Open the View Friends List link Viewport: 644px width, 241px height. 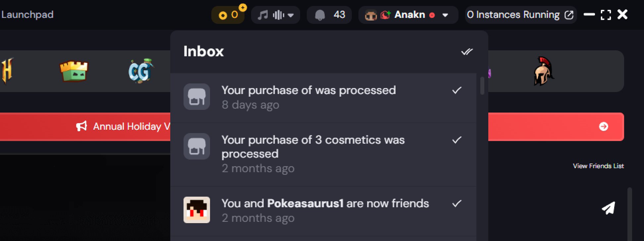point(598,166)
